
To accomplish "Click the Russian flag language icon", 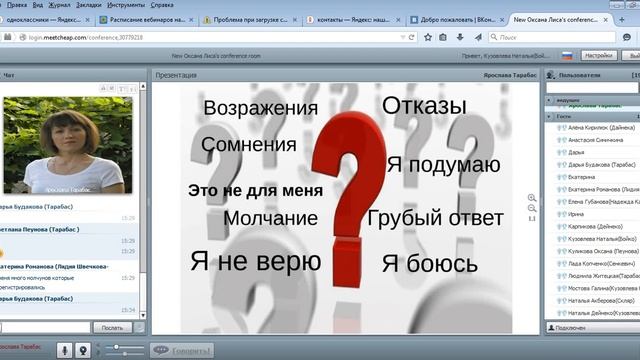I will click(x=567, y=56).
